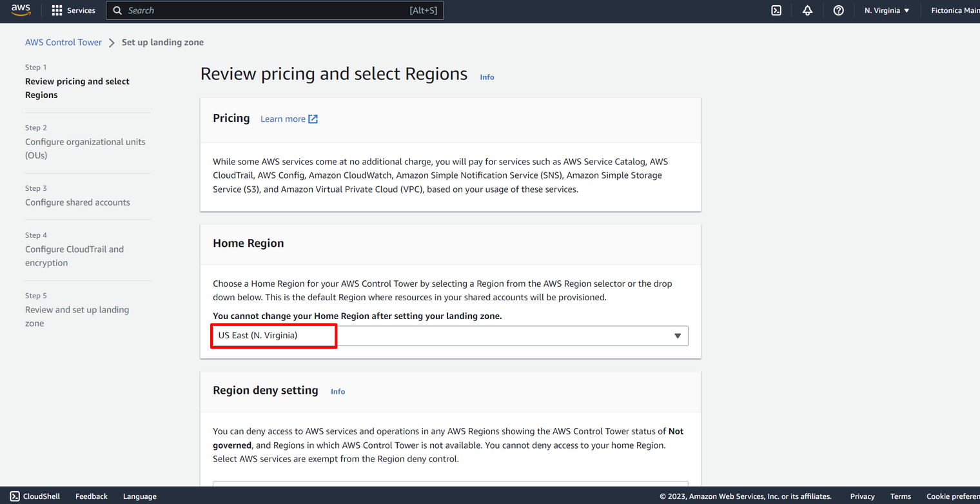980x504 pixels.
Task: Click the CloudShell icon in footer
Action: [15, 496]
